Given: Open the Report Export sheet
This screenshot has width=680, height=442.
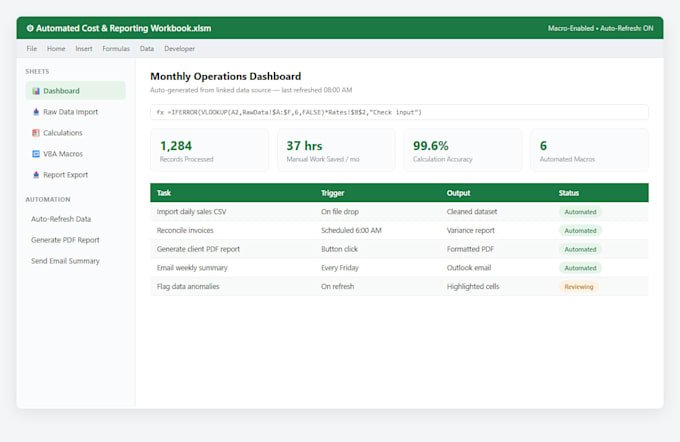Looking at the screenshot, I should point(75,175).
